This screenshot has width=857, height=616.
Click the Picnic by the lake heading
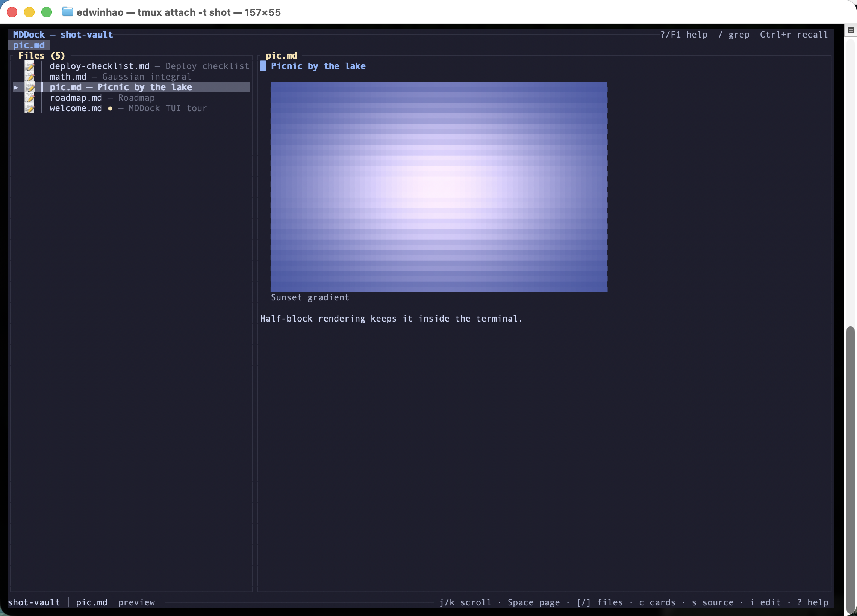coord(318,66)
